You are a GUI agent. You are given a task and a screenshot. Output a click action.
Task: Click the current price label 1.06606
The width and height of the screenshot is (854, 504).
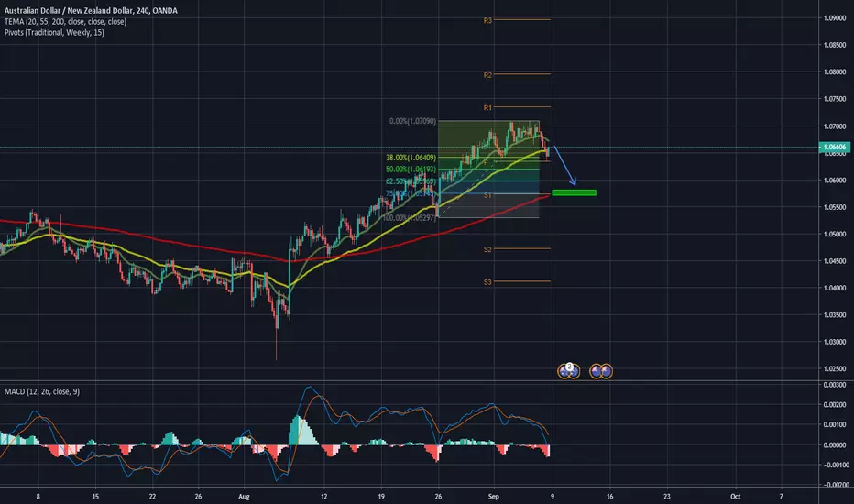[x=835, y=148]
